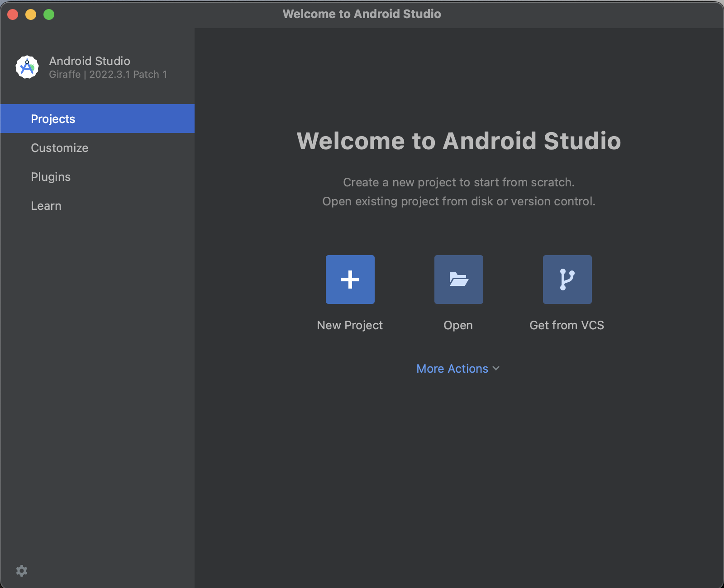The height and width of the screenshot is (588, 724).
Task: Maximize the window with green button
Action: pos(49,14)
